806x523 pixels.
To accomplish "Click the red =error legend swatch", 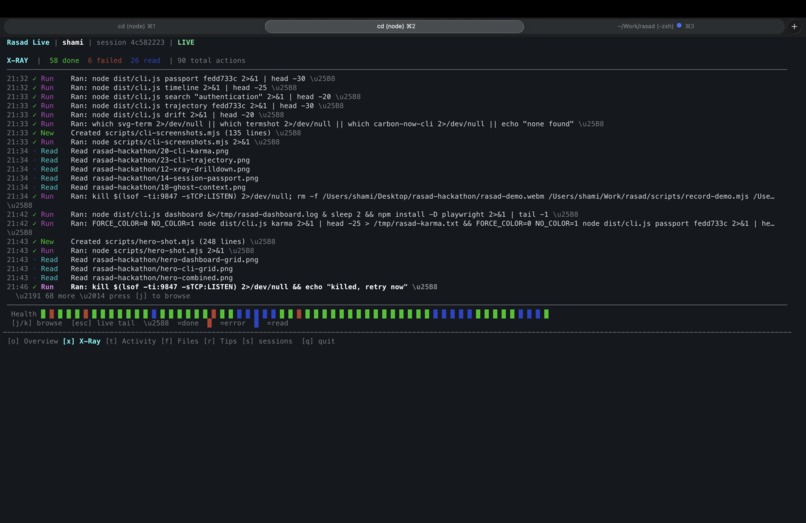I will [209, 323].
